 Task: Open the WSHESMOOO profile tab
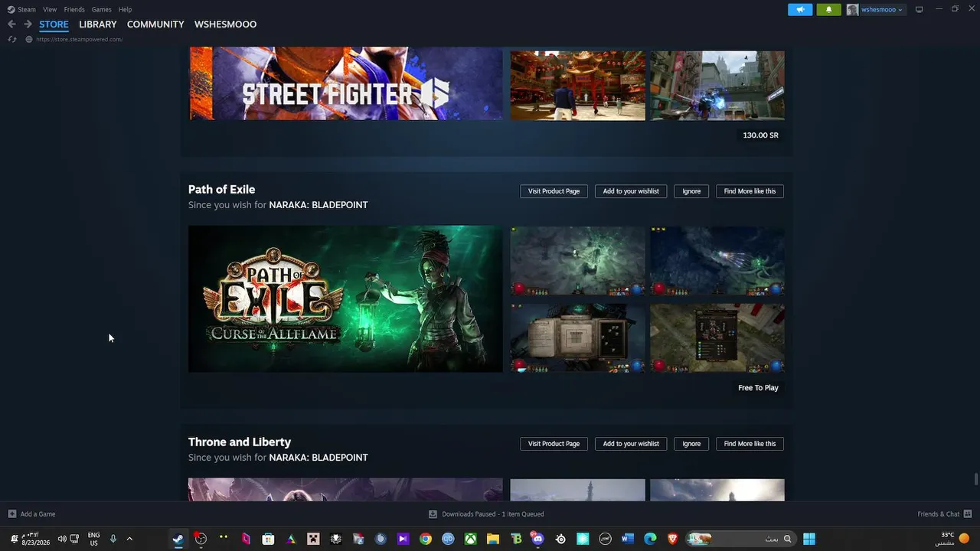tap(225, 24)
